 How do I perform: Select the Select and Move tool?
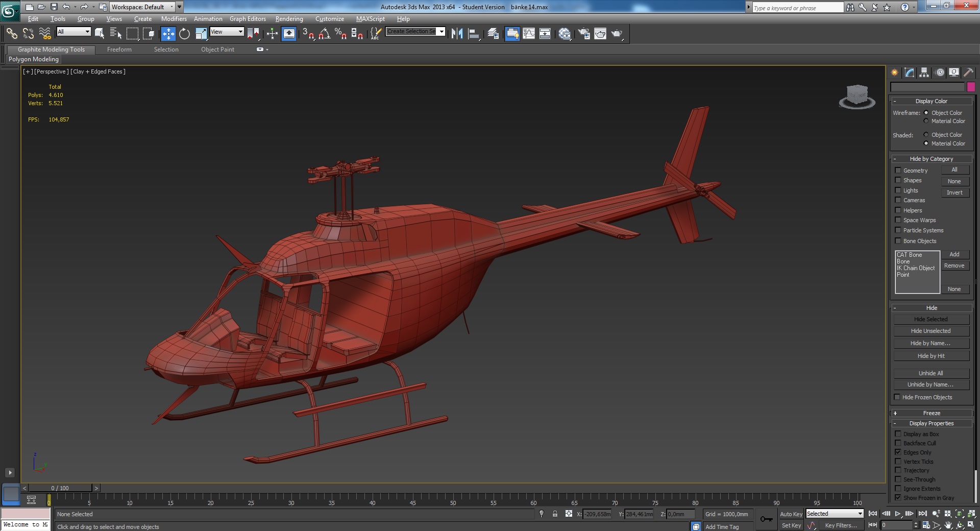(x=168, y=34)
